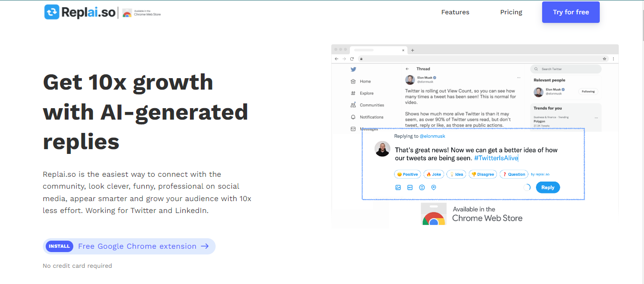Click Elon Musk's avatar in the thread
Screen dimensions: 644x284
(410, 80)
